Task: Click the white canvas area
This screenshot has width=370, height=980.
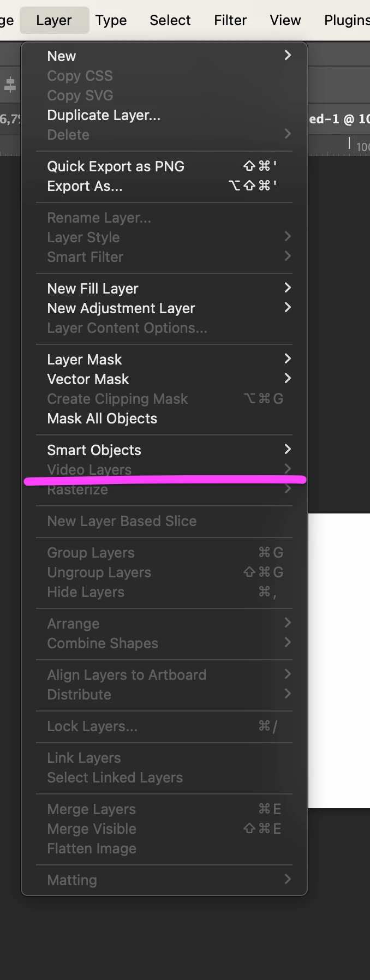Action: [339, 660]
